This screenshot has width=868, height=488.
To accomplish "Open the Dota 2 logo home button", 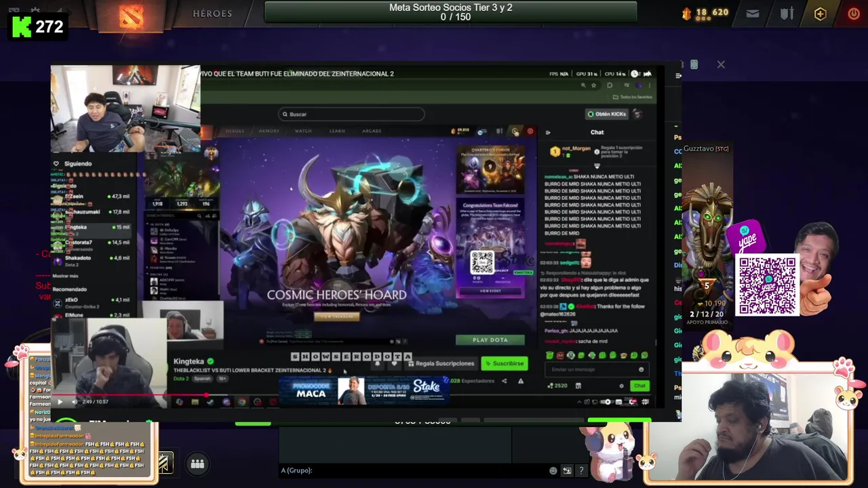I will click(x=132, y=17).
